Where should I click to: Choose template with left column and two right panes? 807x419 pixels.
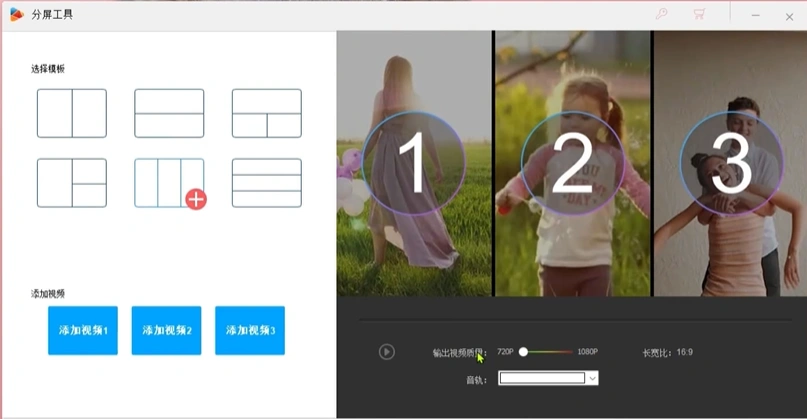[71, 183]
